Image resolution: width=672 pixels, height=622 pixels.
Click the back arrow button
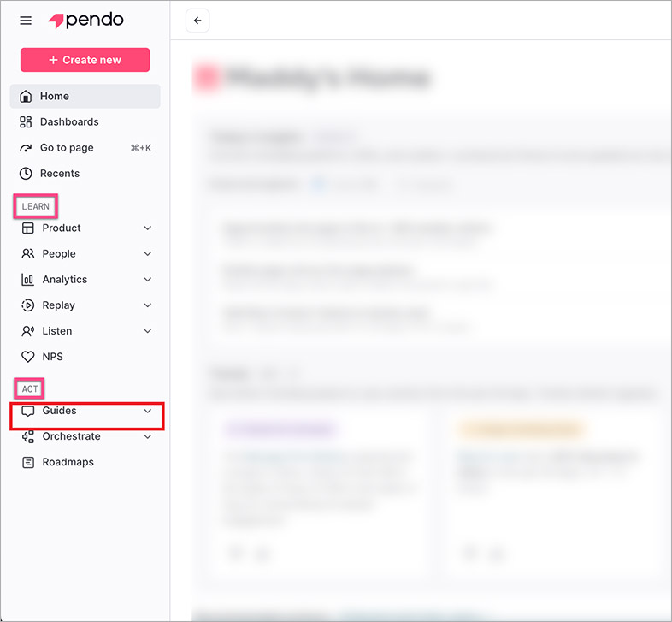pos(197,21)
